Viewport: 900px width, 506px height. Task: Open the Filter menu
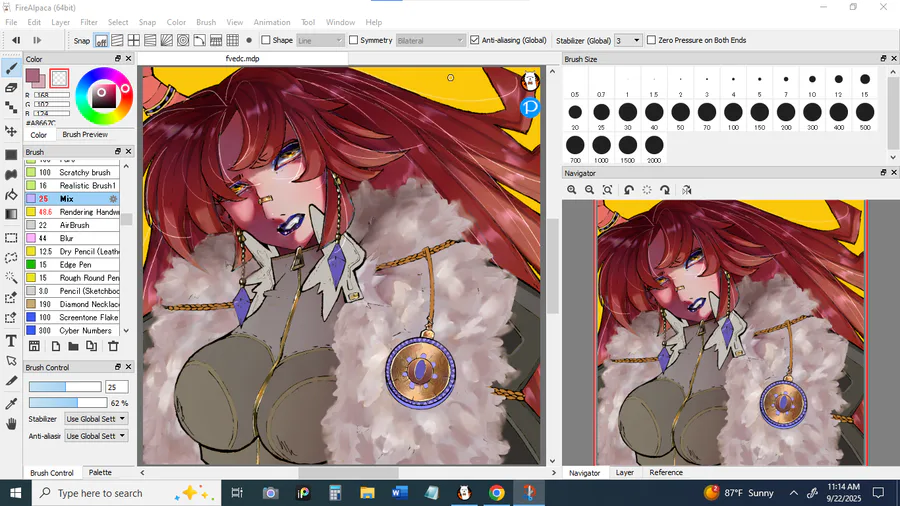point(88,22)
